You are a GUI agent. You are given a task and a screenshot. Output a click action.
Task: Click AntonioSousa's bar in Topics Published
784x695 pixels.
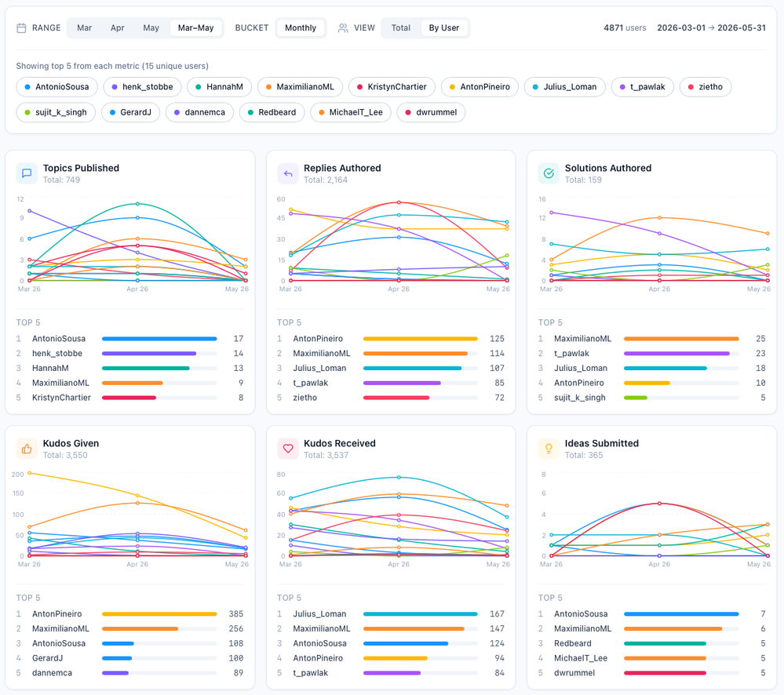pos(159,339)
